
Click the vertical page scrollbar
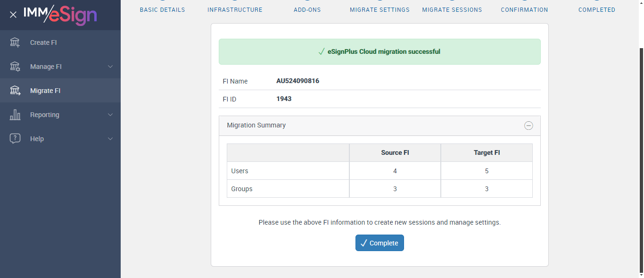641,160
